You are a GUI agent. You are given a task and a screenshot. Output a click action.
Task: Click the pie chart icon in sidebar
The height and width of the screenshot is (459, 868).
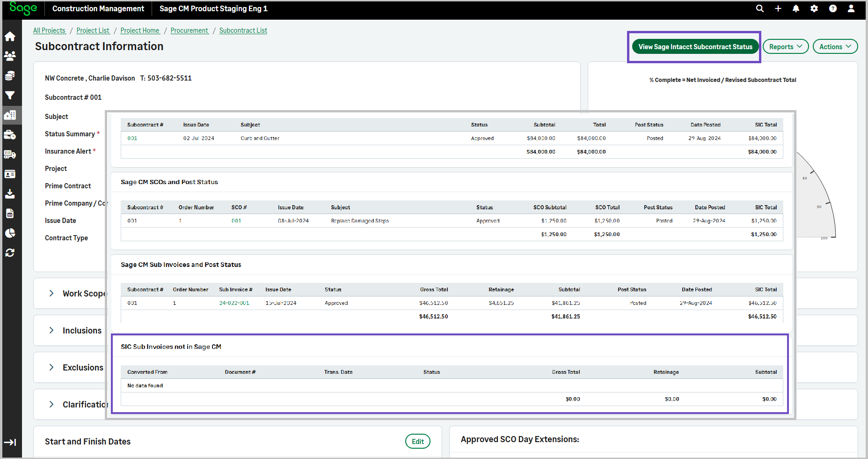click(x=10, y=233)
